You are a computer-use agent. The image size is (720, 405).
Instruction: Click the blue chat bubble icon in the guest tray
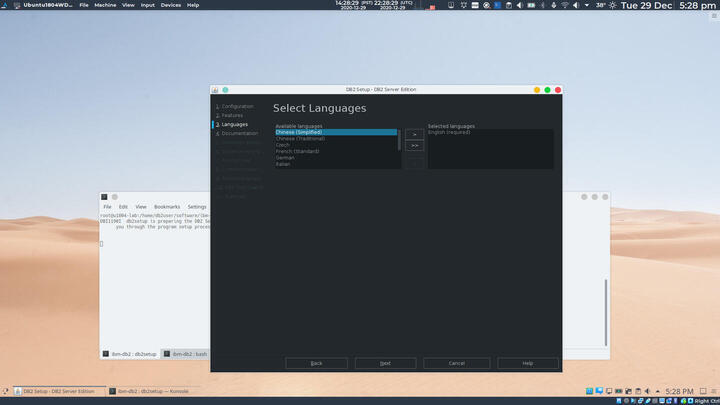[x=599, y=391]
